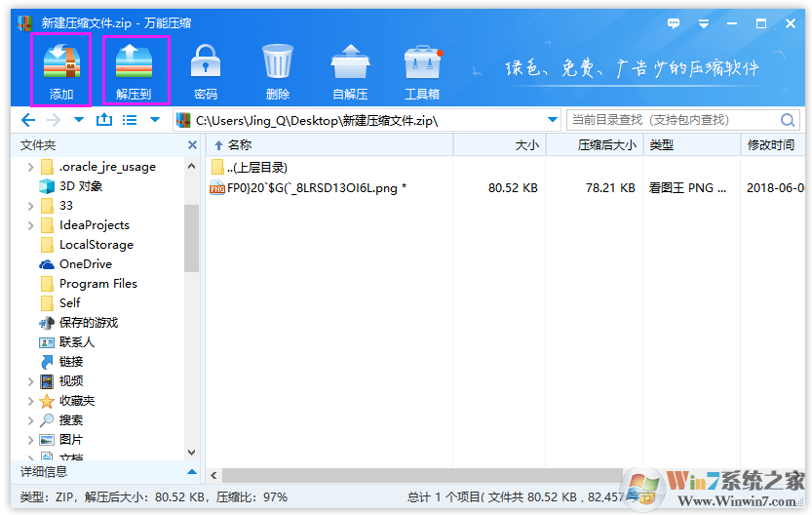
Task: Open the title bar main menu dropdown
Action: [704, 22]
